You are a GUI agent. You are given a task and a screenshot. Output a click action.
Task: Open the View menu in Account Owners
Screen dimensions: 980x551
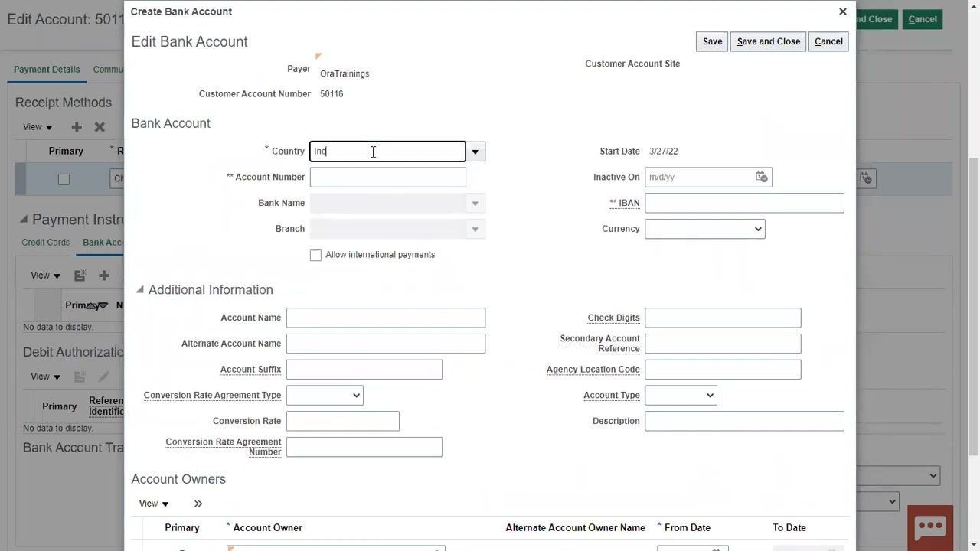coord(154,504)
